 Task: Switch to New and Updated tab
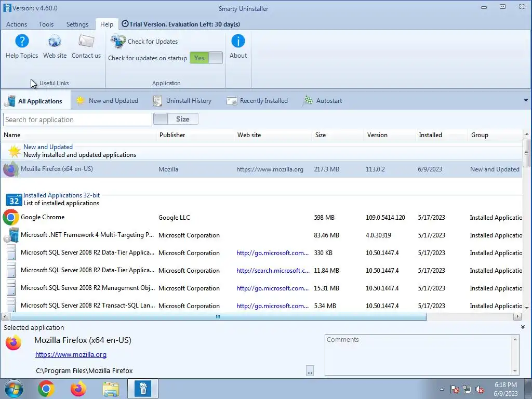107,101
